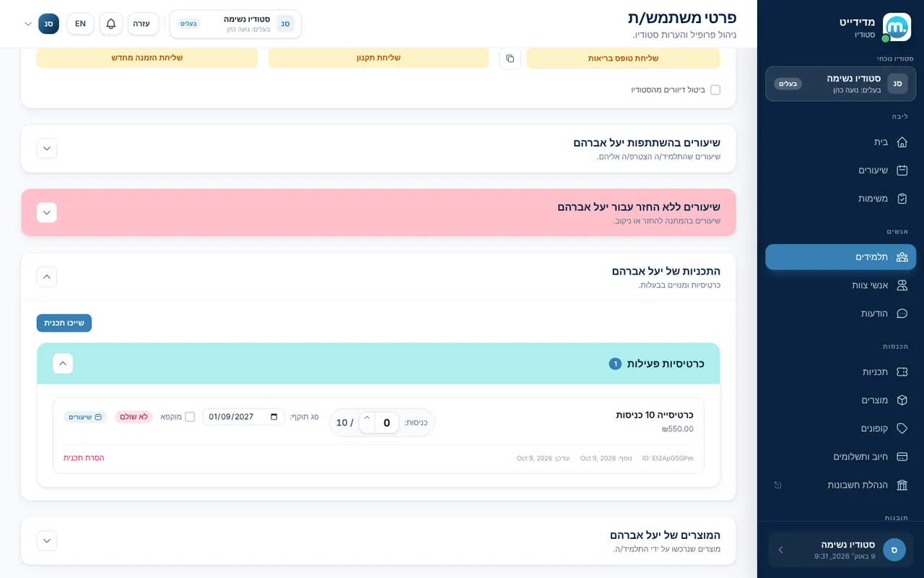
Task: Click the calendar picker icon in expiry date field
Action: click(274, 417)
